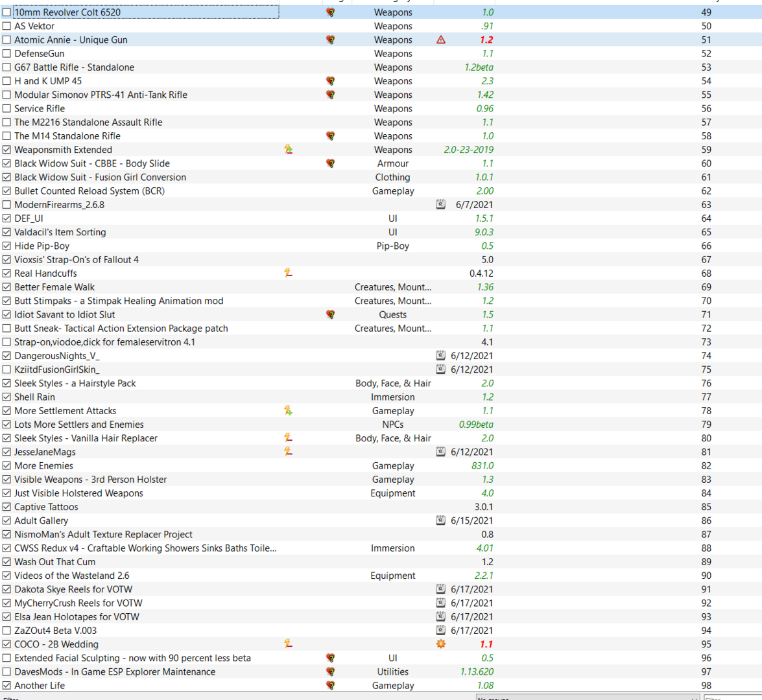Click the calendar icon on Dakota Skye Reels row

point(440,589)
